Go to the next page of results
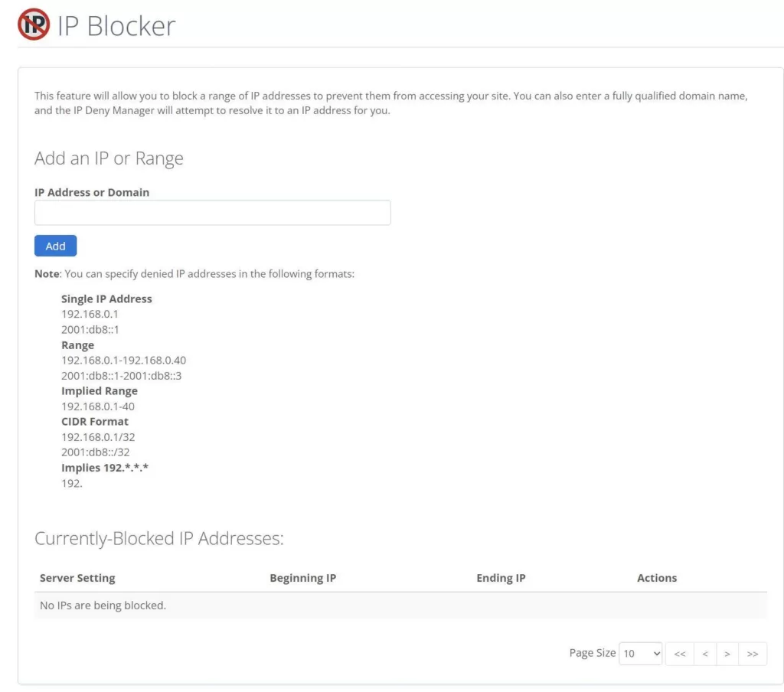 point(727,654)
